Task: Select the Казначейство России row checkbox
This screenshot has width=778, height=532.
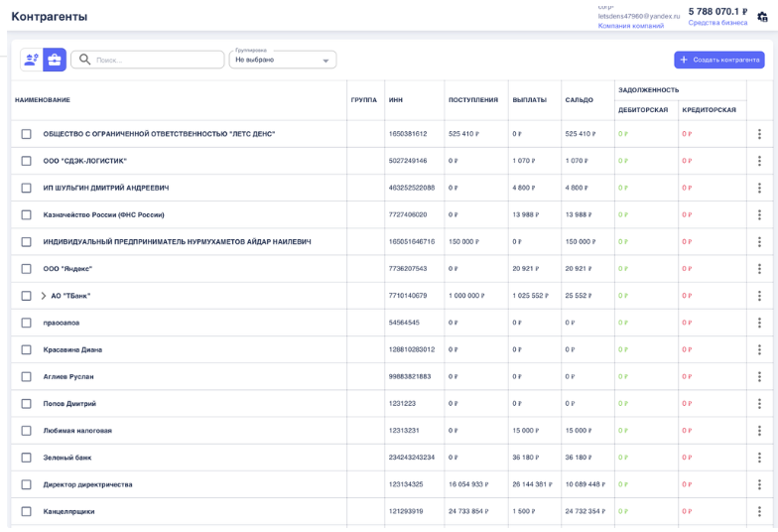Action: (27, 214)
